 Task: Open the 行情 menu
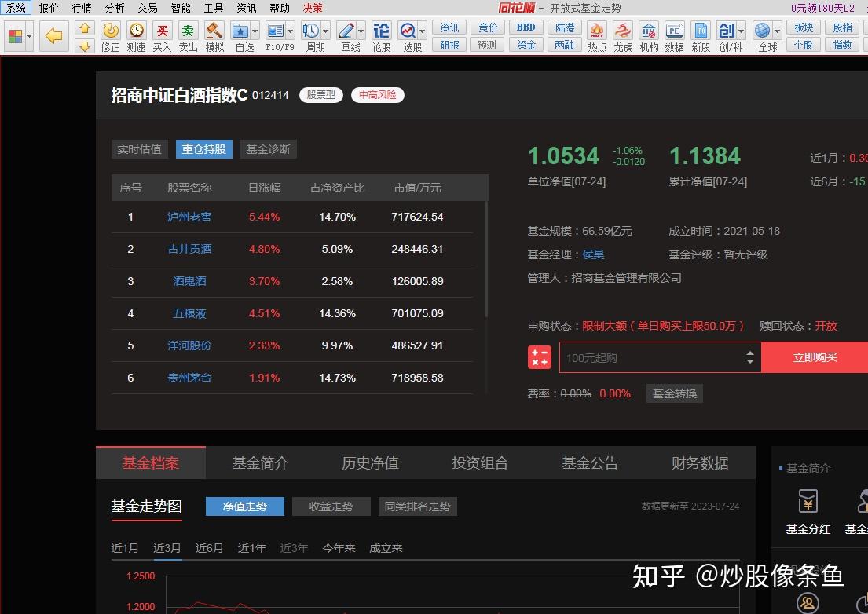tap(82, 8)
